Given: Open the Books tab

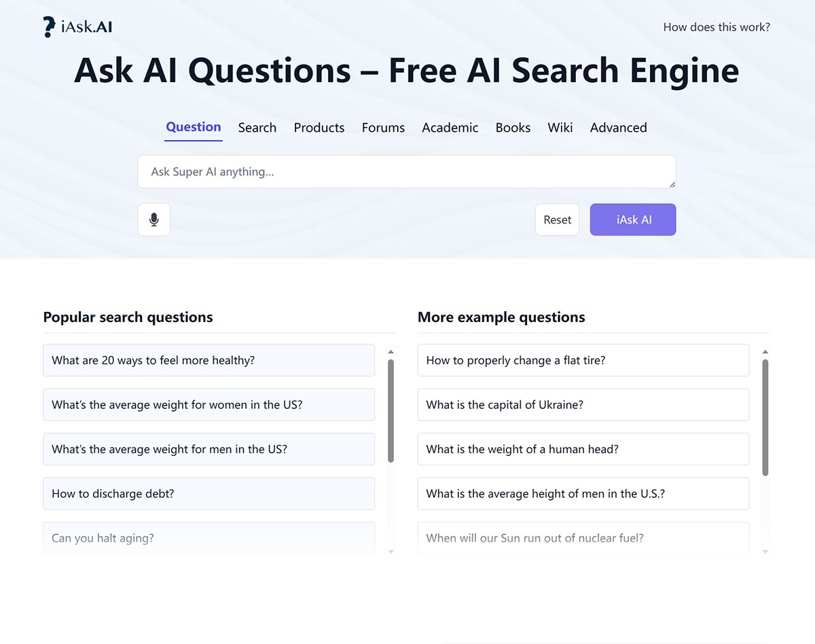Looking at the screenshot, I should [x=513, y=128].
